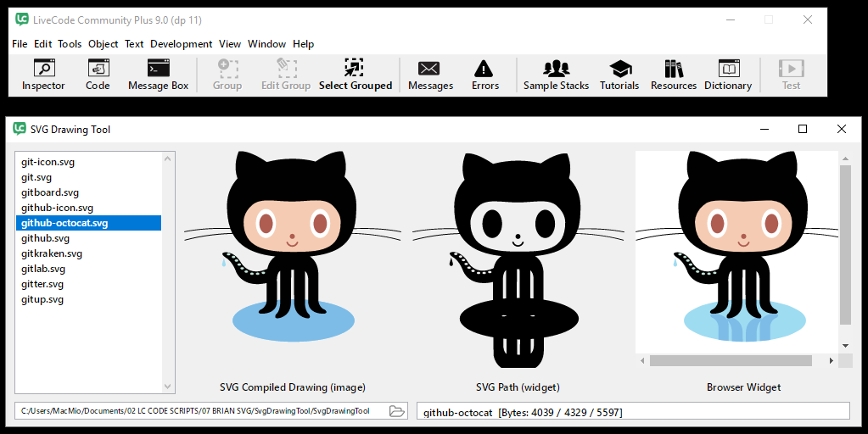Select gitkraken.svg in the file list
This screenshot has width=868, height=434.
click(x=52, y=253)
